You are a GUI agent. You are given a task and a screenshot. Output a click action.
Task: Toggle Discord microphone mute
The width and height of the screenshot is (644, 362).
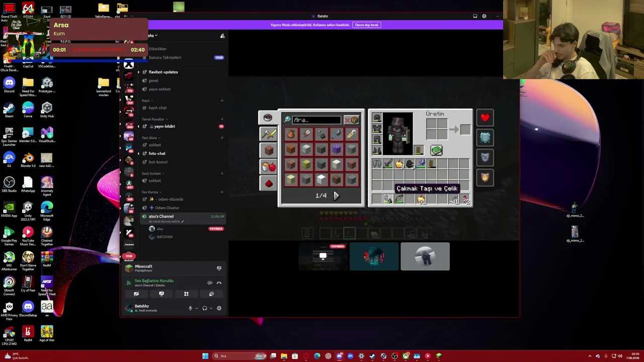point(190,308)
